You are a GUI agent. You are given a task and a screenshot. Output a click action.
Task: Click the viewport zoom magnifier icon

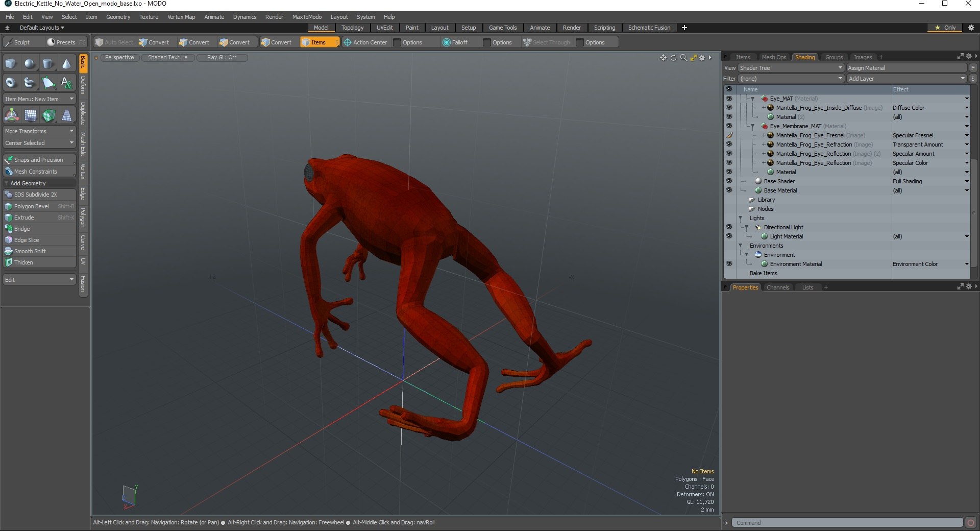[683, 58]
